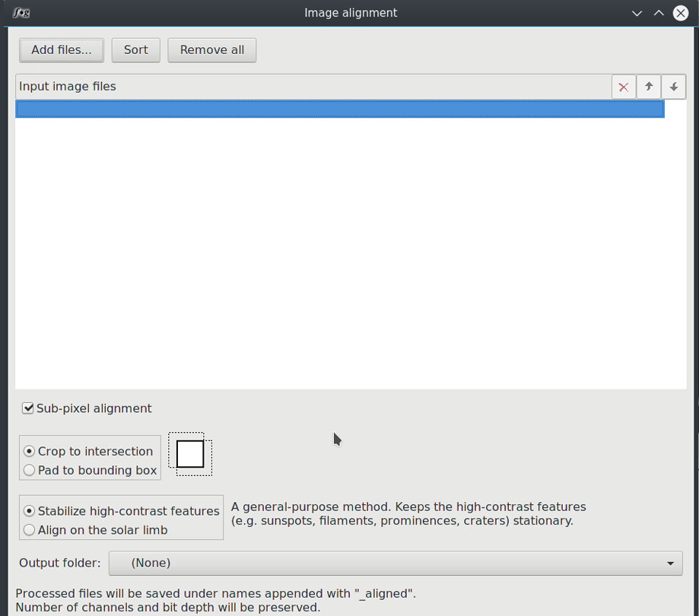Click the crop intersection preview diagram

click(190, 454)
